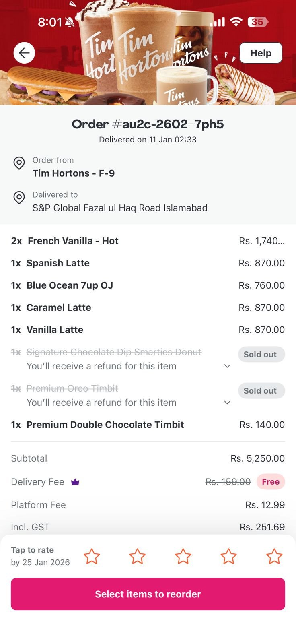296x644 pixels.
Task: Tap the Tim Hortons - F-9 restaurant name
Action: (74, 173)
